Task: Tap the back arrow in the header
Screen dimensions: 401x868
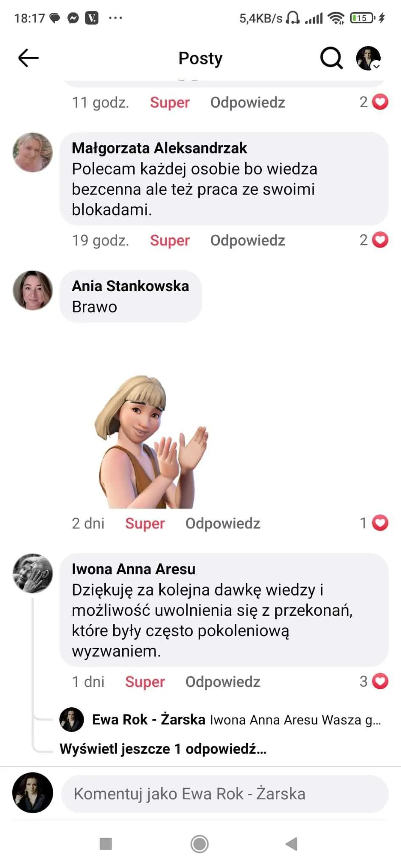Action: [x=28, y=58]
